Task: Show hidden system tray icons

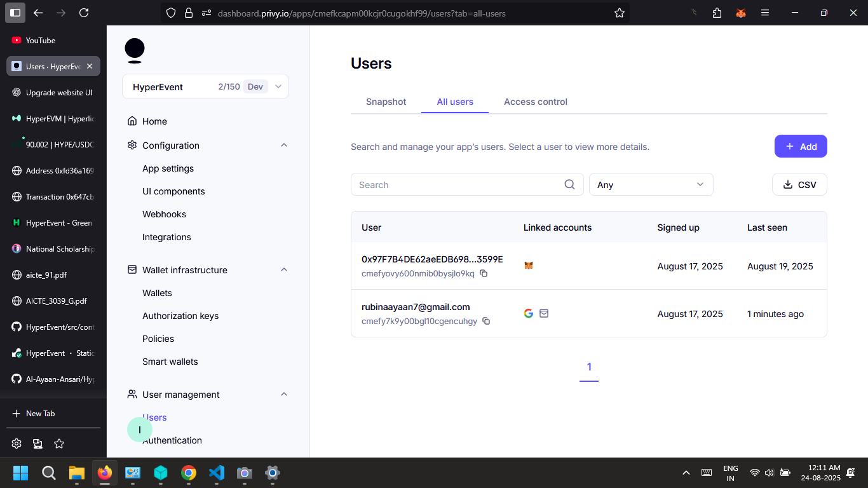Action: (x=686, y=473)
